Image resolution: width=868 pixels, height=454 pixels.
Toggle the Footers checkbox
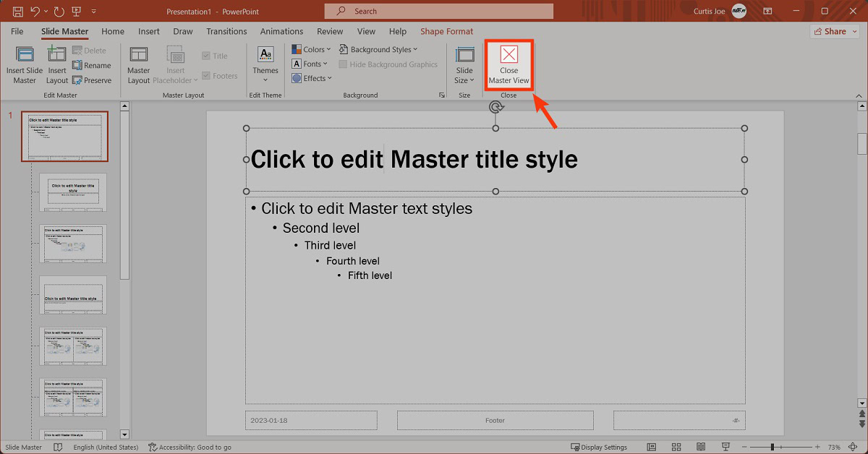[206, 76]
